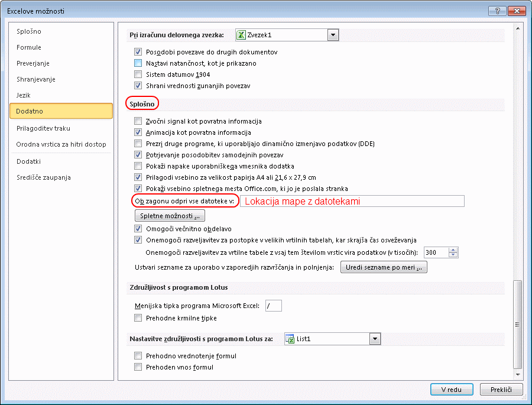
Task: Switch to Prilagoditev traku category
Action: tap(43, 128)
